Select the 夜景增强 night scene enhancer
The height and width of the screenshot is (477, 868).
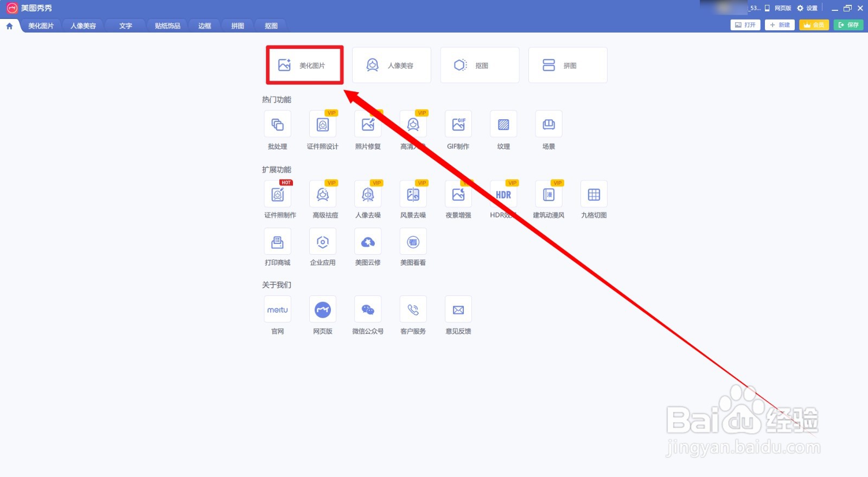click(x=458, y=194)
